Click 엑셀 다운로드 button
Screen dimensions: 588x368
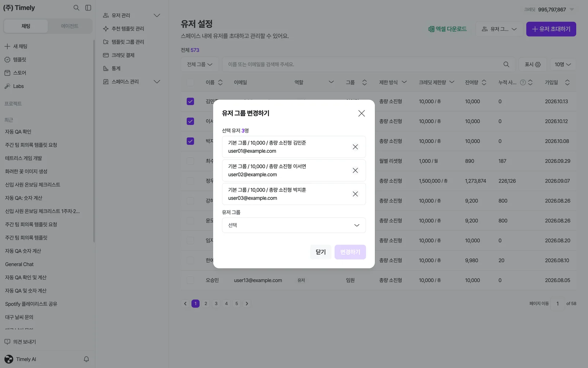point(448,29)
